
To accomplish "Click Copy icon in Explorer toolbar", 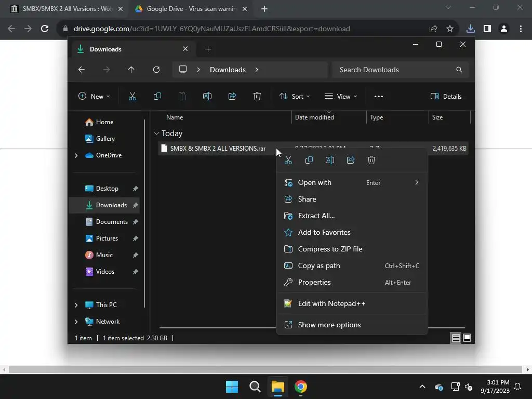I will point(157,96).
